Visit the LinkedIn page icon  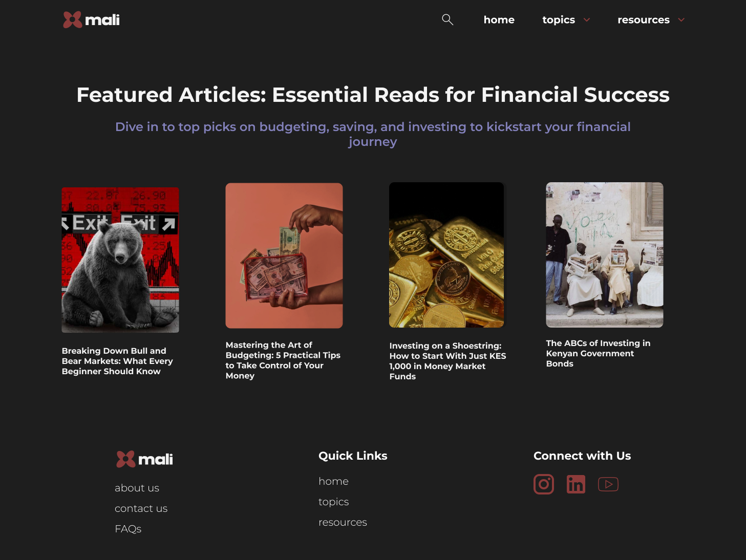pyautogui.click(x=576, y=484)
